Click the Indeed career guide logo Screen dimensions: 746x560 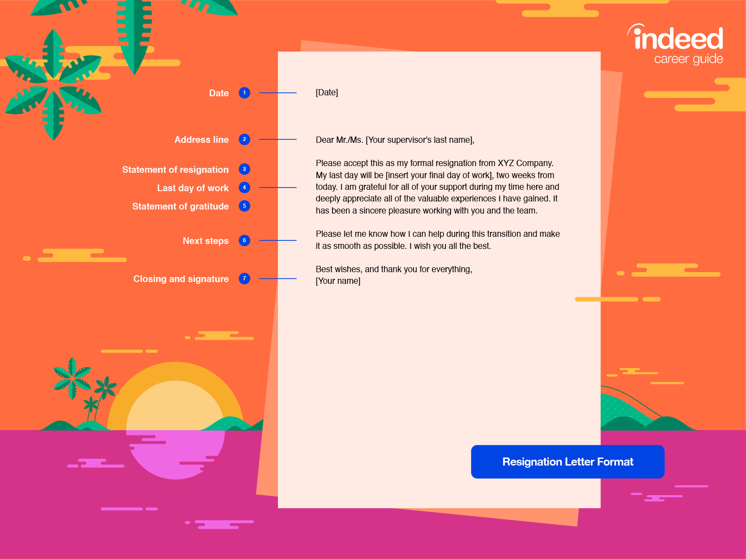pos(678,45)
